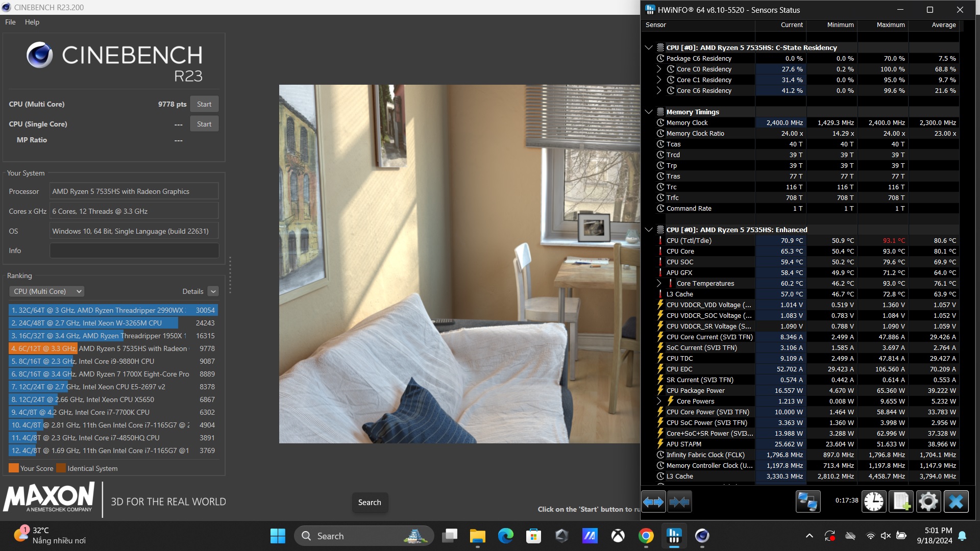Viewport: 980px width, 551px height.
Task: Open the CPU (Multi Core) ranking dropdown
Action: coord(46,291)
